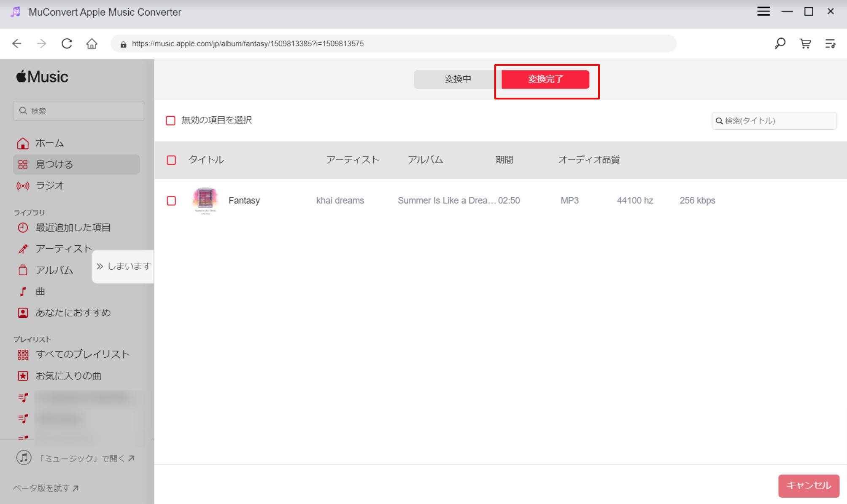Click the Fantasy album cover thumbnail

205,201
